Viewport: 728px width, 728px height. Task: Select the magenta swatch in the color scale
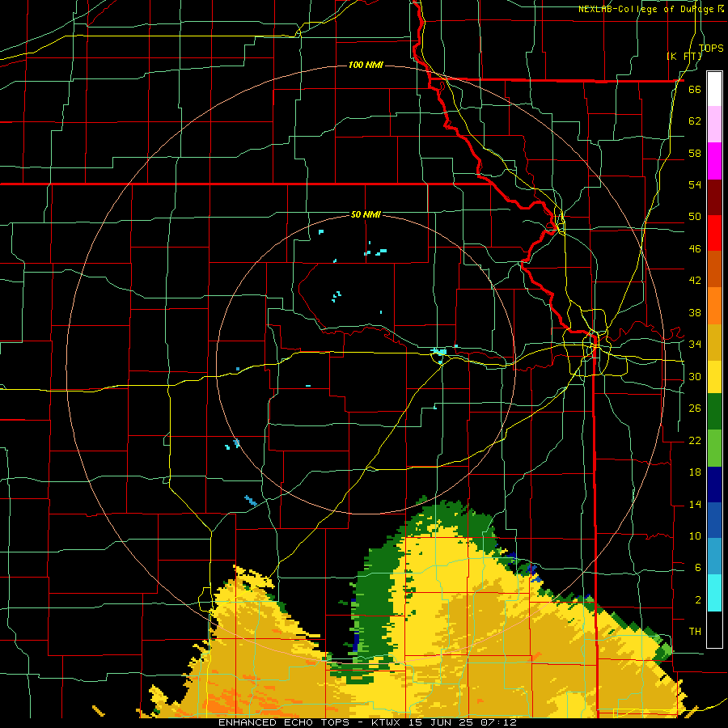click(714, 161)
